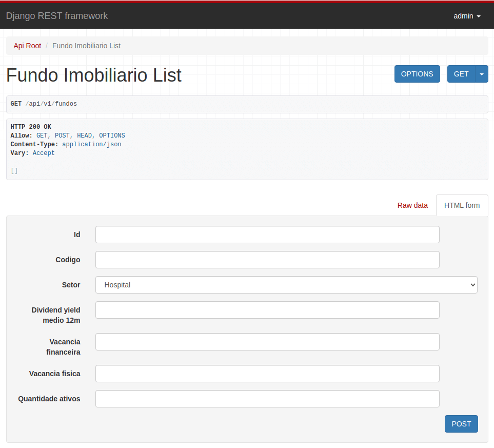The height and width of the screenshot is (448, 494).
Task: Open the Setor dropdown showing Hospital
Action: [x=286, y=285]
